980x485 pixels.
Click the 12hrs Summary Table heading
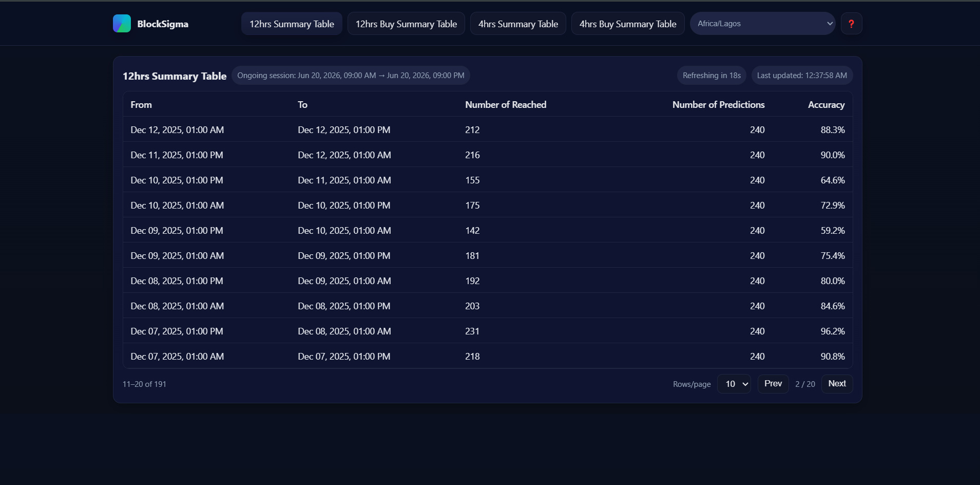pos(175,76)
